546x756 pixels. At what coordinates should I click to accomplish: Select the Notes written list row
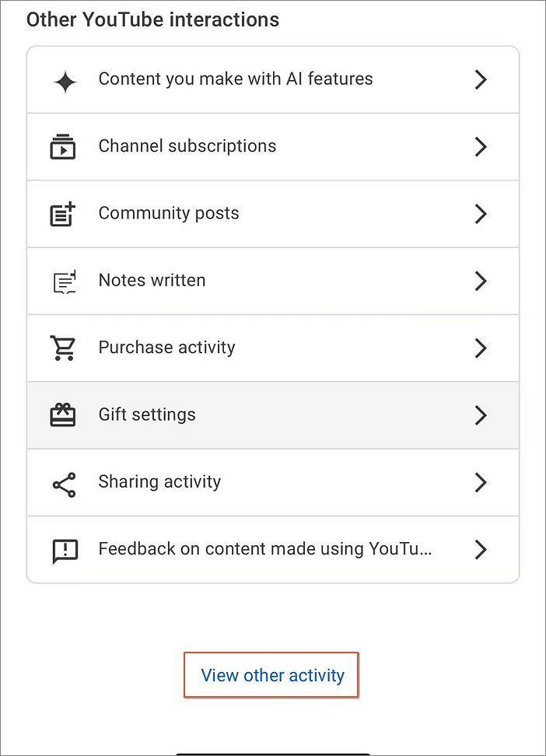[272, 281]
